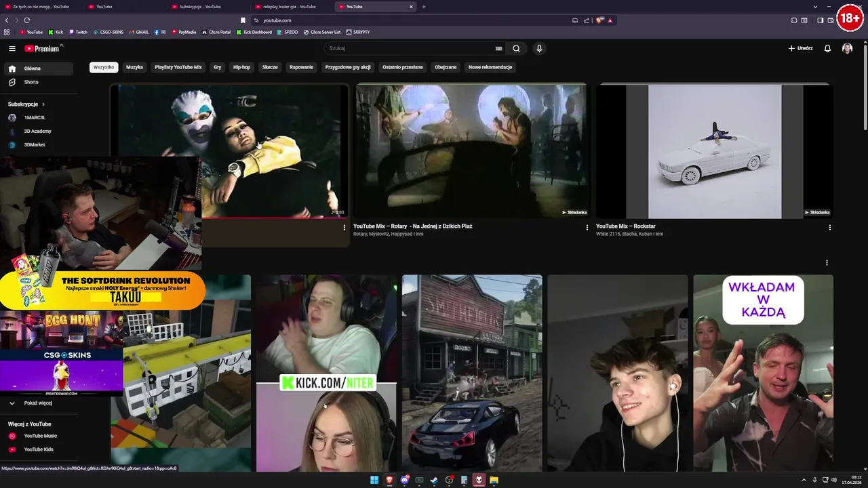Select the Nowe rekomendacje chip
The width and height of the screenshot is (868, 488).
tap(490, 67)
